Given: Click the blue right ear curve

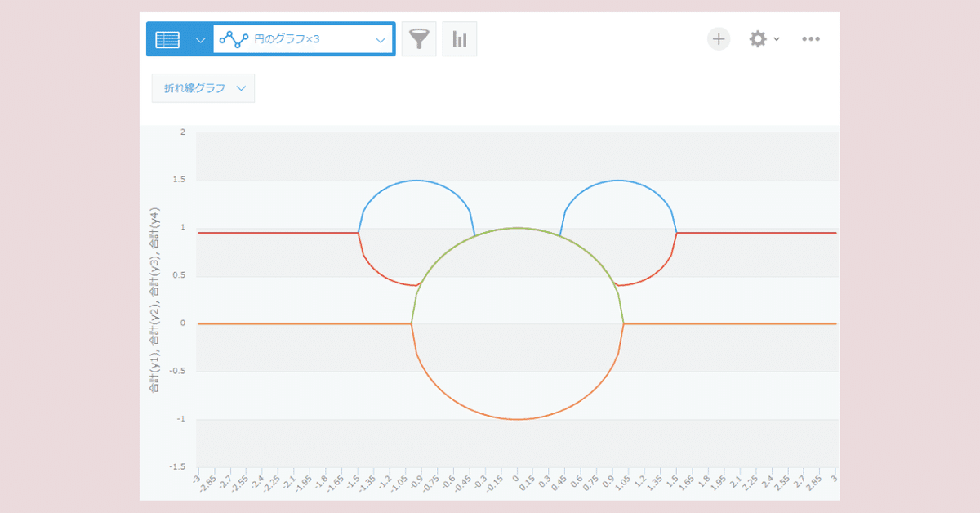Looking at the screenshot, I should (x=618, y=181).
